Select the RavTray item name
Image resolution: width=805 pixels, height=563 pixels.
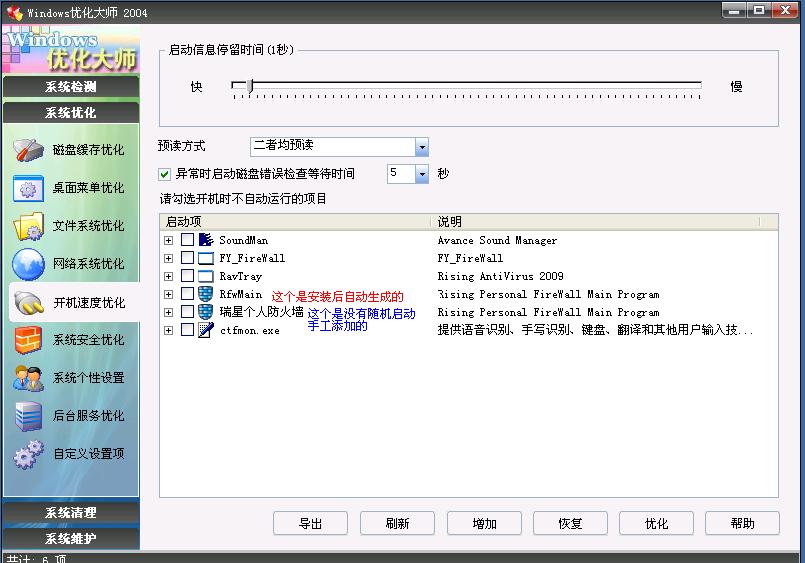pyautogui.click(x=241, y=276)
